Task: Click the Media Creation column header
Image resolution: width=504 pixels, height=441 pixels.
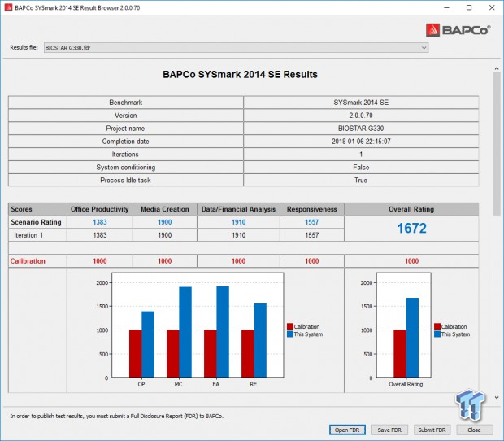Action: click(x=164, y=209)
